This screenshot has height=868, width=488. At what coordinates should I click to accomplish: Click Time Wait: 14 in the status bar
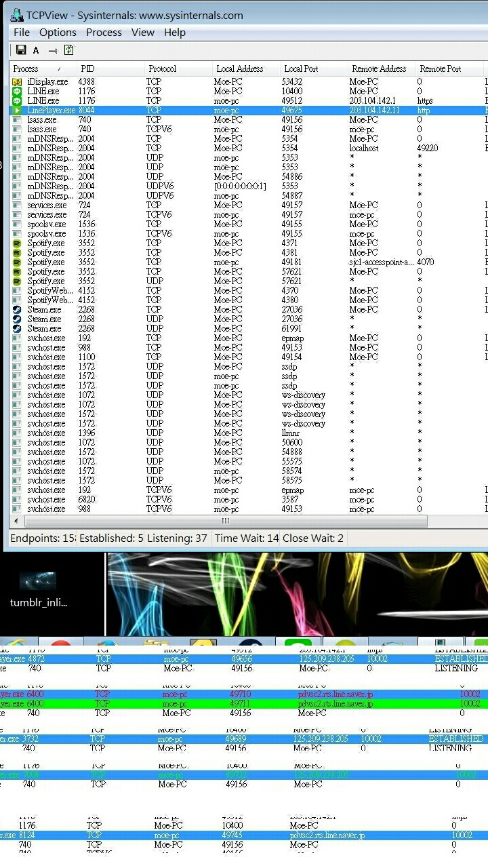click(x=247, y=538)
